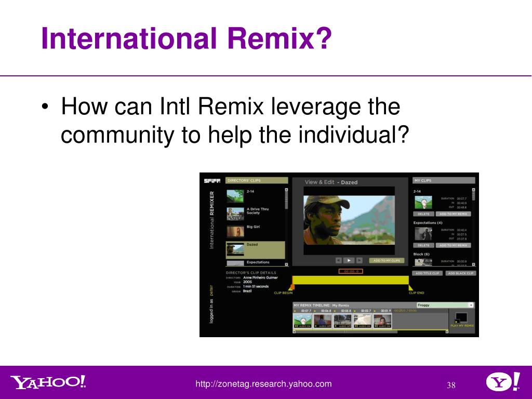
Task: Click the 2-14 thumbnail in My Clips
Action: [x=423, y=202]
